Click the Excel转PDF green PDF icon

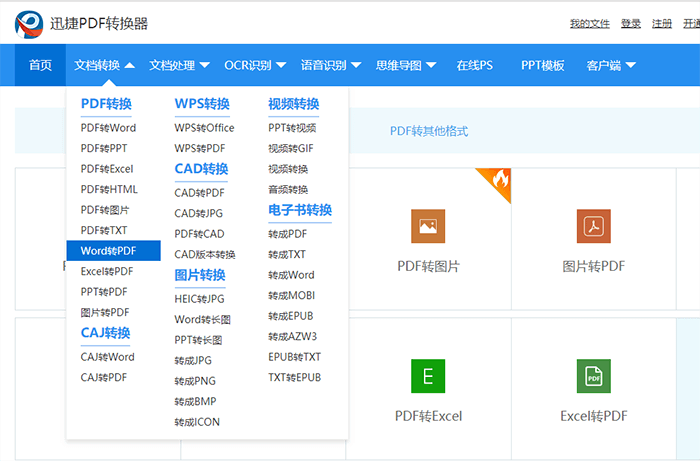tap(593, 376)
